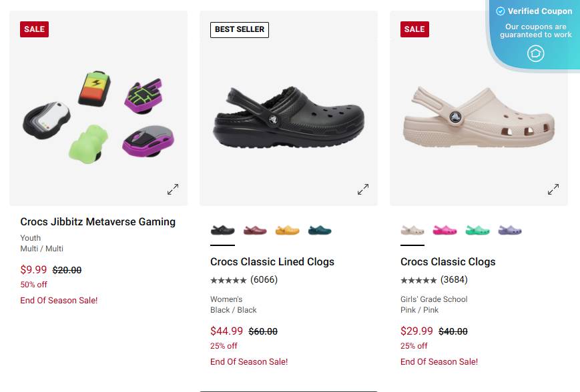580x392 pixels.
Task: Click the BEST SELLER badge
Action: (239, 29)
